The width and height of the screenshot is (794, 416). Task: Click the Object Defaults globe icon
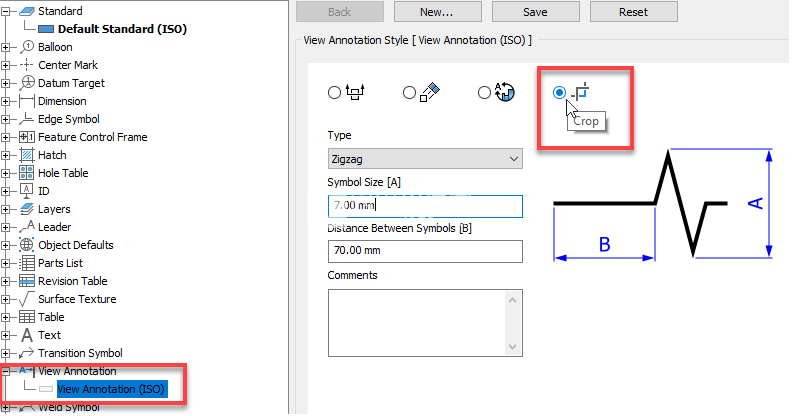pyautogui.click(x=27, y=245)
